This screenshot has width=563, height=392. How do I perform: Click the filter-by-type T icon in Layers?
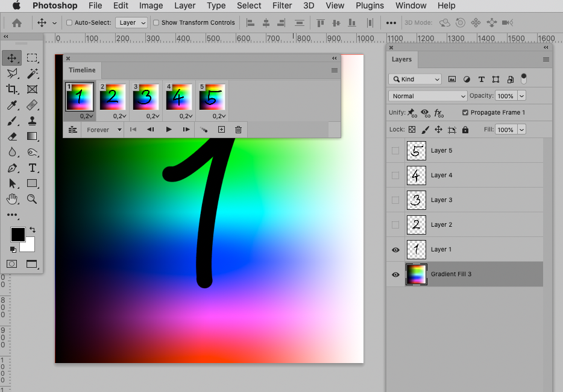(481, 78)
